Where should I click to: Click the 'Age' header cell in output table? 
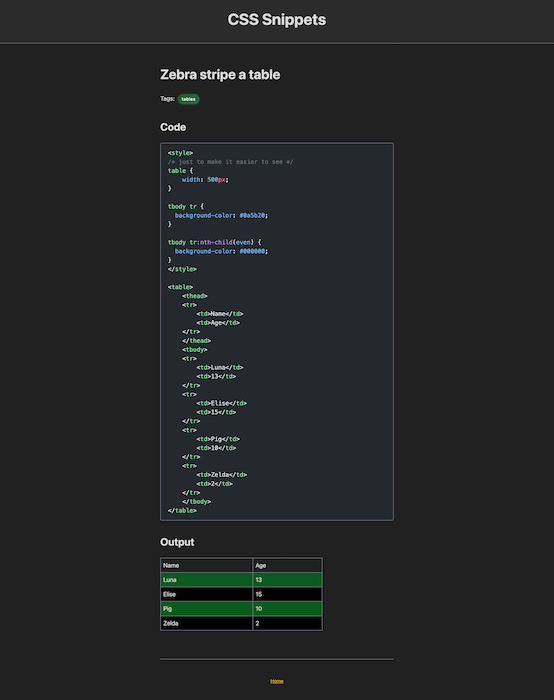(x=287, y=565)
